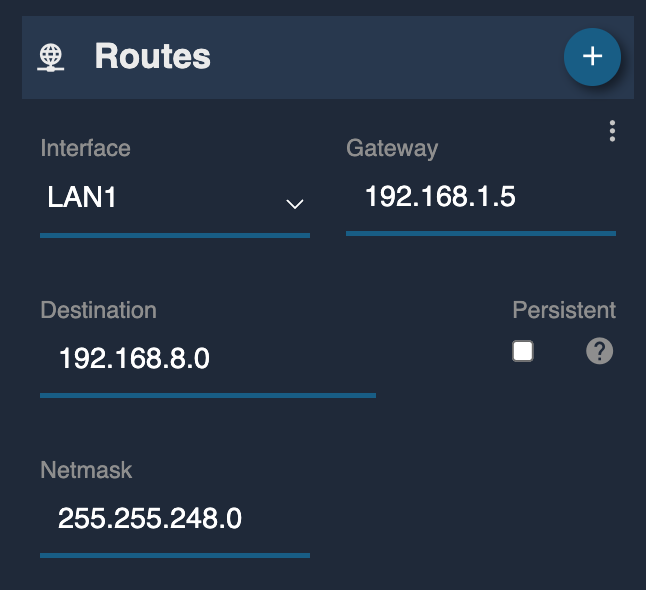Click the Persistent label text
646x590 pixels.
[x=564, y=310]
